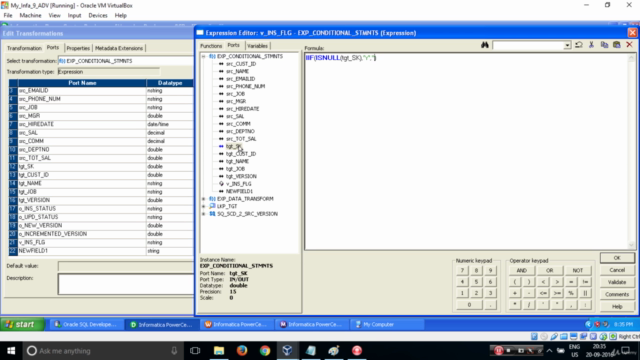Switch to the Functions tab
This screenshot has width=640, height=360.
coord(211,46)
